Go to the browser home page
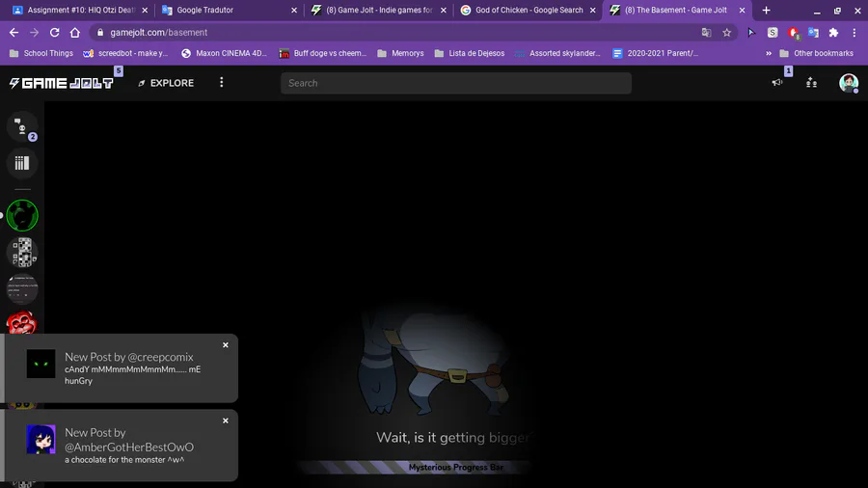This screenshot has height=488, width=868. [74, 33]
